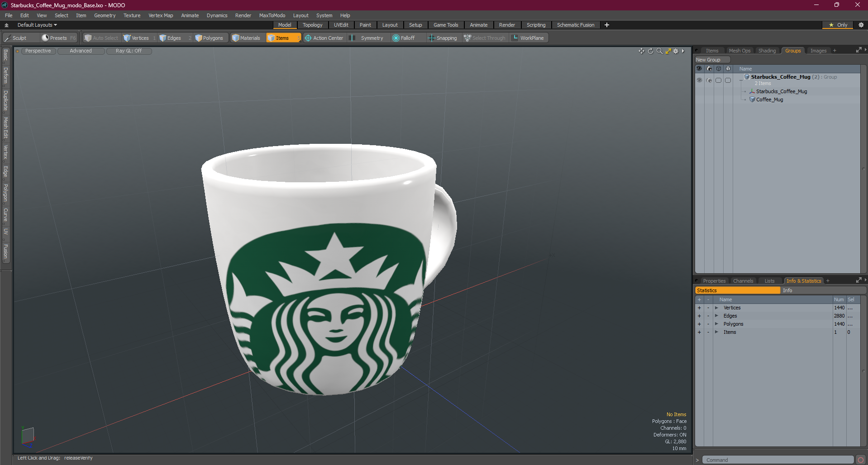868x465 pixels.
Task: Select the Coffee_Mug mesh item
Action: pos(769,100)
